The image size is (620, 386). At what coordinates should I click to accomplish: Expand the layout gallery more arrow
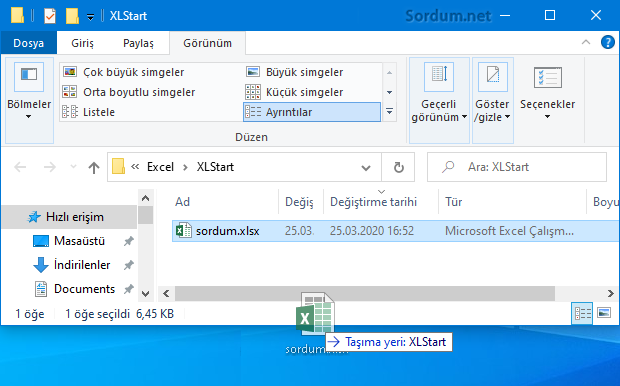click(389, 112)
